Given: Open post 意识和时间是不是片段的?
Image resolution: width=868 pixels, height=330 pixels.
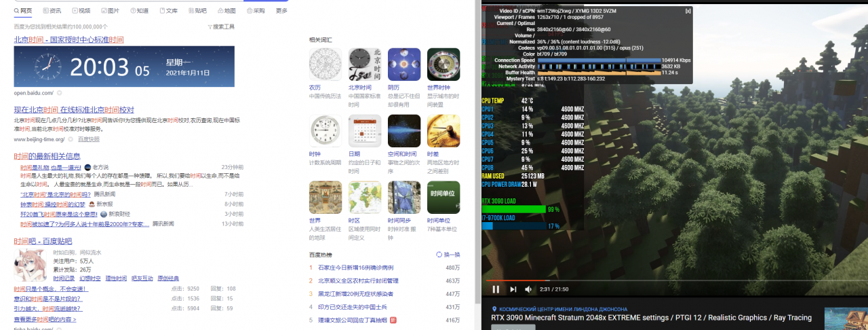Looking at the screenshot, I should pos(47,298).
